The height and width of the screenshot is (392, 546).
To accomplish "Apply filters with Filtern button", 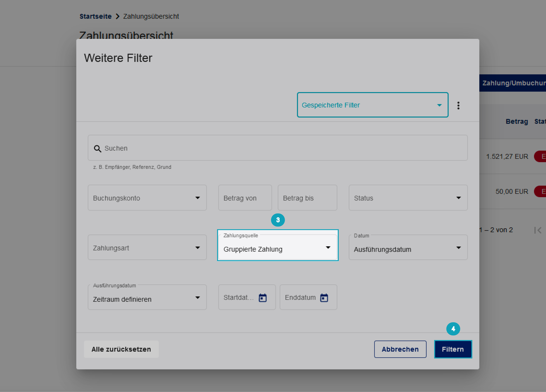I will pyautogui.click(x=453, y=349).
